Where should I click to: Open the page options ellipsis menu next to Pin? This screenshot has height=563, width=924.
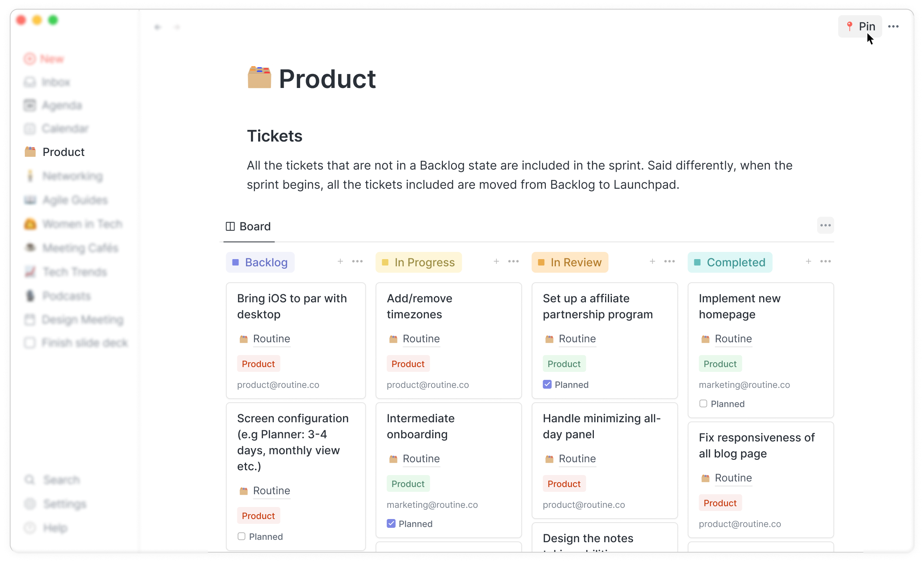[x=893, y=26]
